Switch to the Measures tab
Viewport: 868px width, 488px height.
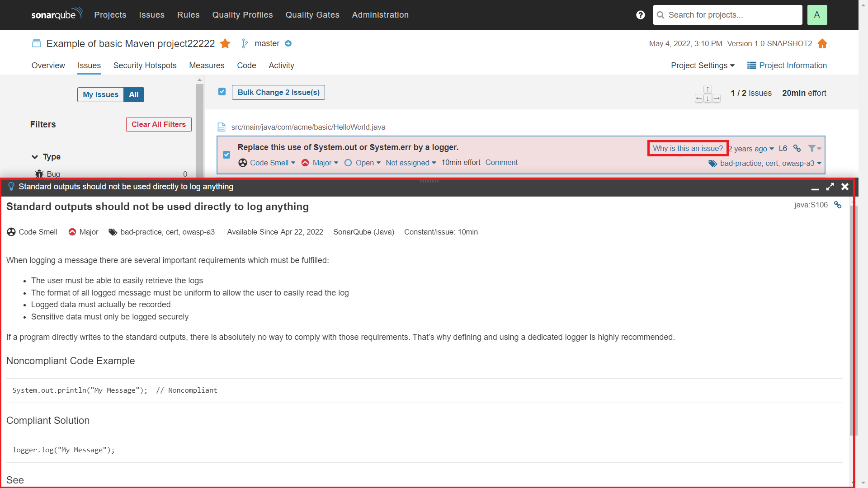pos(207,66)
